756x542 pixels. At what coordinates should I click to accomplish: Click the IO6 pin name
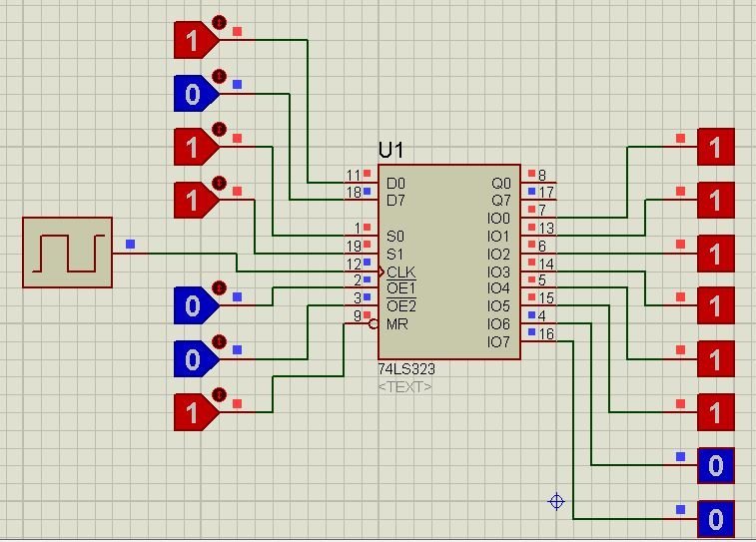click(499, 324)
